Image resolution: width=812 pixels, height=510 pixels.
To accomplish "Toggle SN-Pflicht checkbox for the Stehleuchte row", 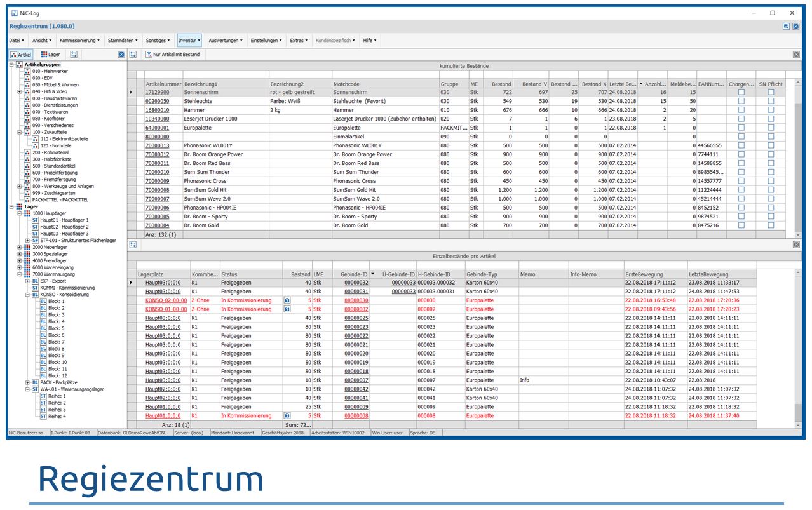I will (771, 101).
